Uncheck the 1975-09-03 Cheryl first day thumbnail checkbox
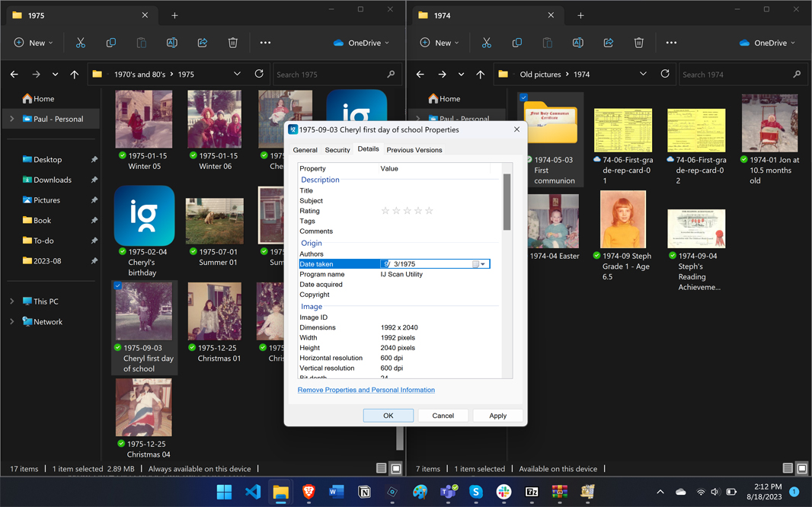This screenshot has width=812, height=507. (118, 286)
